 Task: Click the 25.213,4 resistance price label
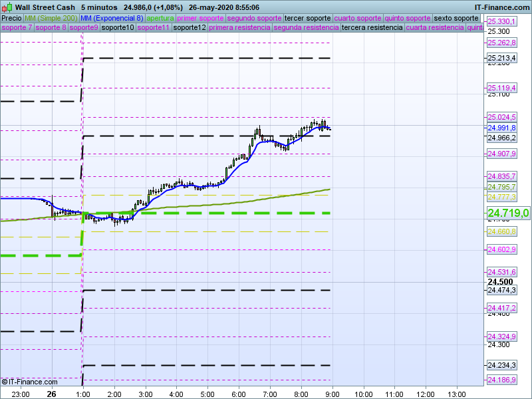pos(502,59)
